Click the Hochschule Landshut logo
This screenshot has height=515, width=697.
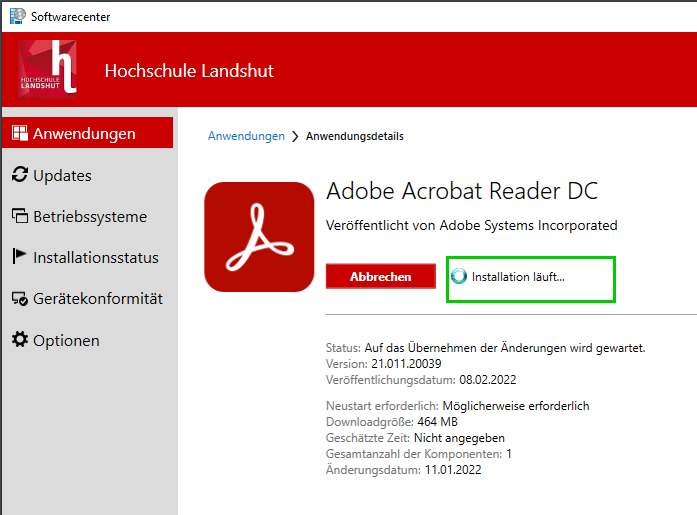[x=47, y=69]
